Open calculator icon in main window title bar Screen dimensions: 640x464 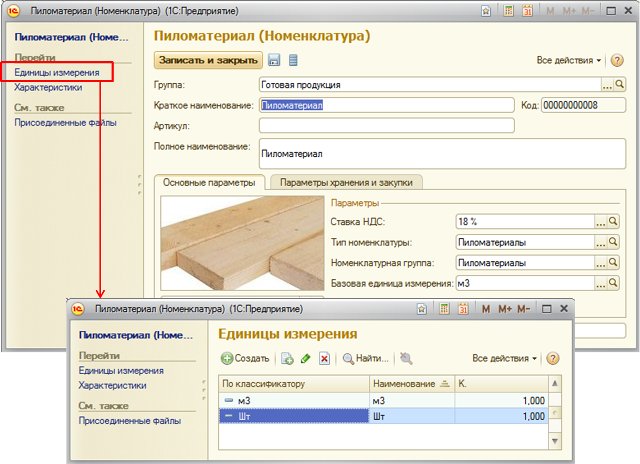coord(509,11)
